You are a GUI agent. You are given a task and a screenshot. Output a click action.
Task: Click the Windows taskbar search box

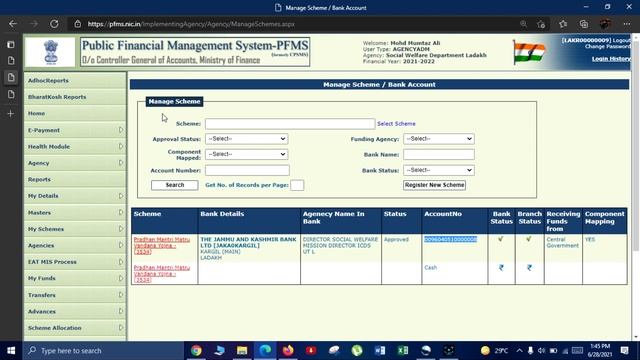click(x=104, y=351)
